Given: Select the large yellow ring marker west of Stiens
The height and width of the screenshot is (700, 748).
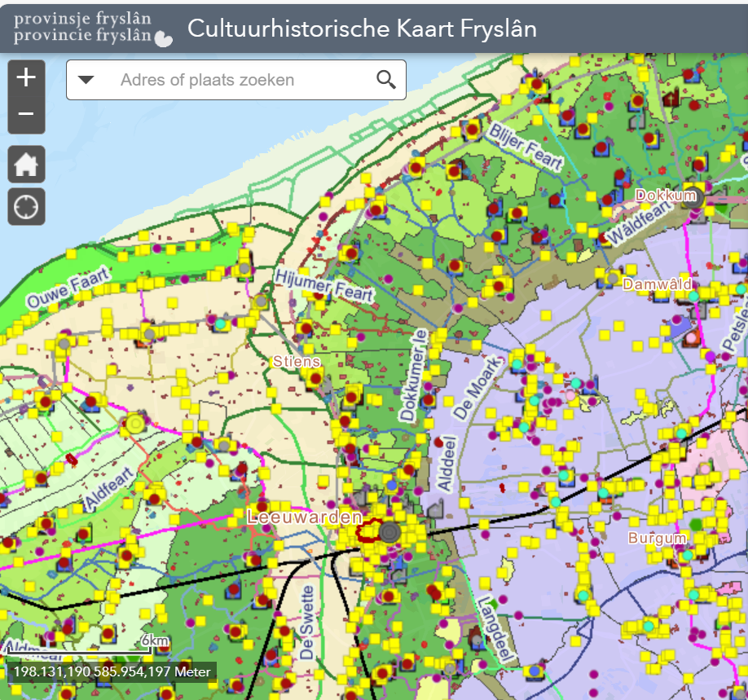Looking at the screenshot, I should pos(134,424).
